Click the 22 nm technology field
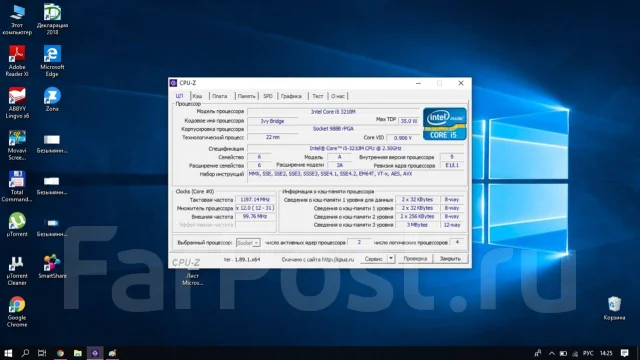This screenshot has width=640, height=360. tap(272, 137)
